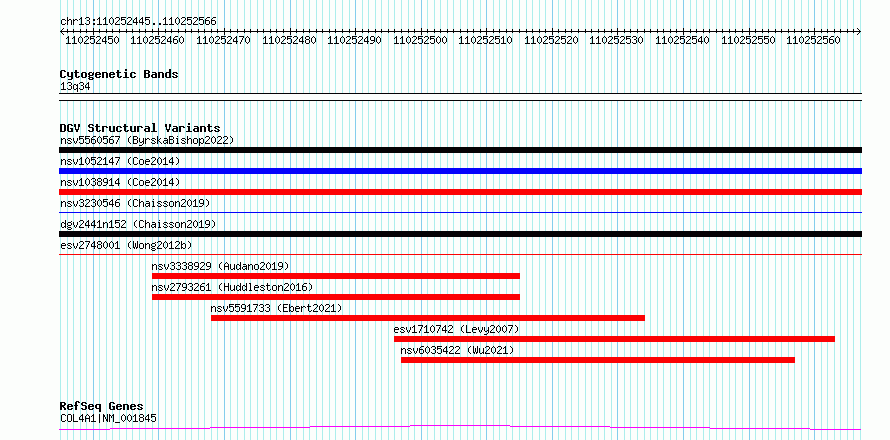This screenshot has height=440, width=890.
Task: Click ruler position 110252480
Action: 289,40
